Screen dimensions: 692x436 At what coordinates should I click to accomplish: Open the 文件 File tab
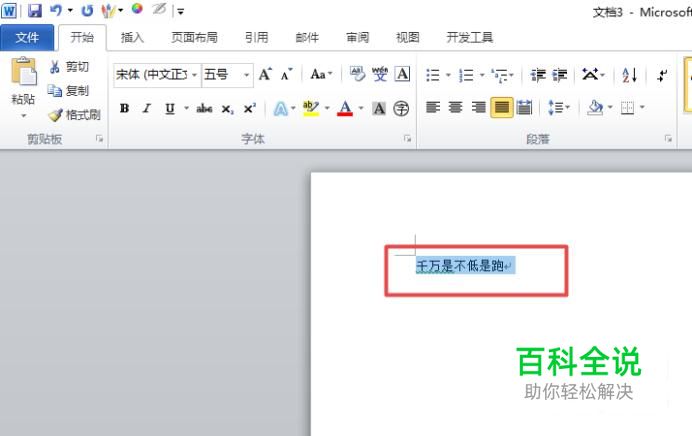(x=27, y=38)
